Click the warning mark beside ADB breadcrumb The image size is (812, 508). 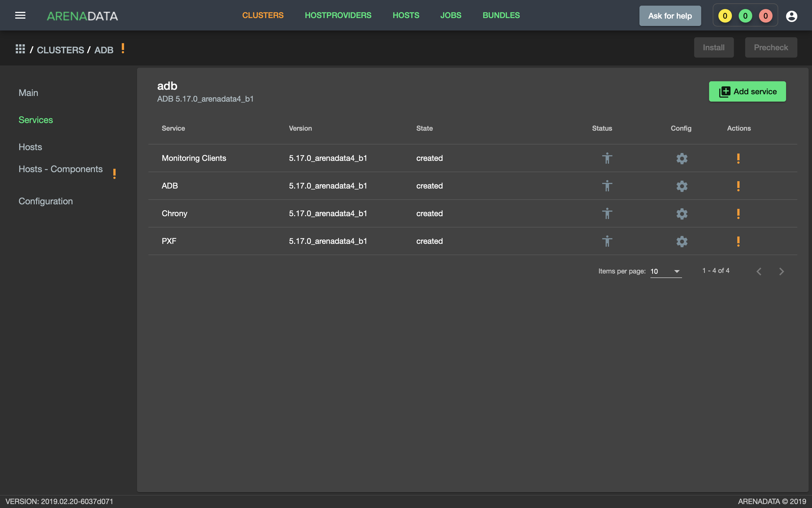tap(123, 48)
